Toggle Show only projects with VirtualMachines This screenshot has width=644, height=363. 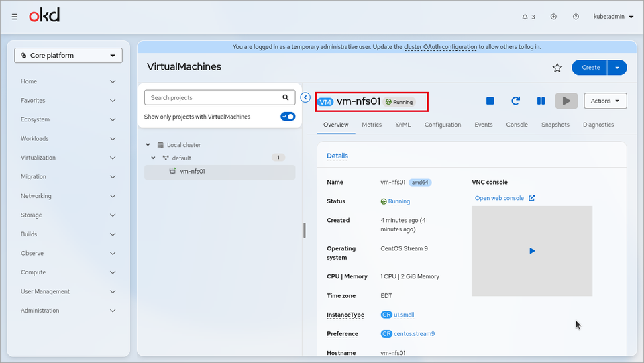coord(288,117)
